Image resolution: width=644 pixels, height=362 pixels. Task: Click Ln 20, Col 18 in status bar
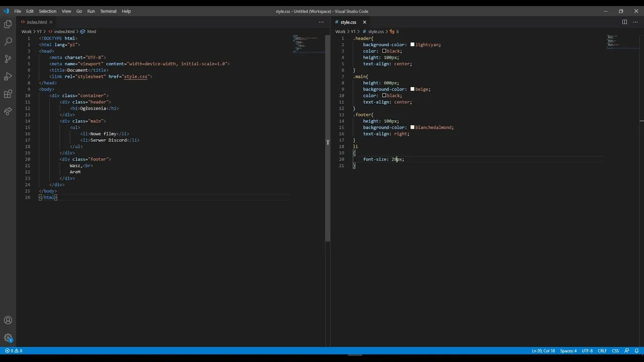click(x=543, y=351)
